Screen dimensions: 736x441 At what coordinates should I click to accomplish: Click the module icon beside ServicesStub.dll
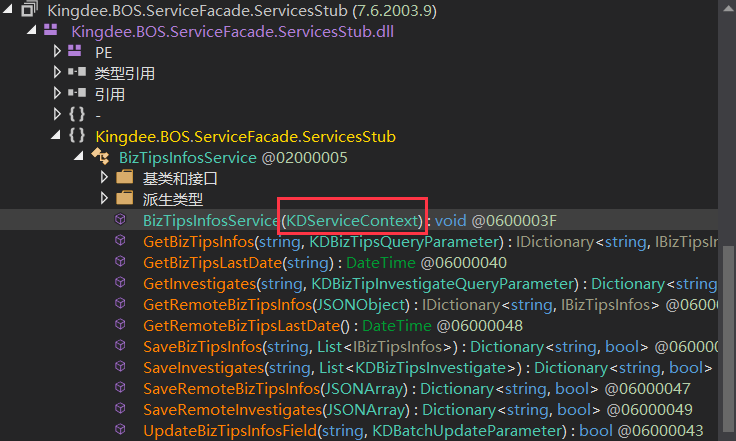pyautogui.click(x=51, y=30)
